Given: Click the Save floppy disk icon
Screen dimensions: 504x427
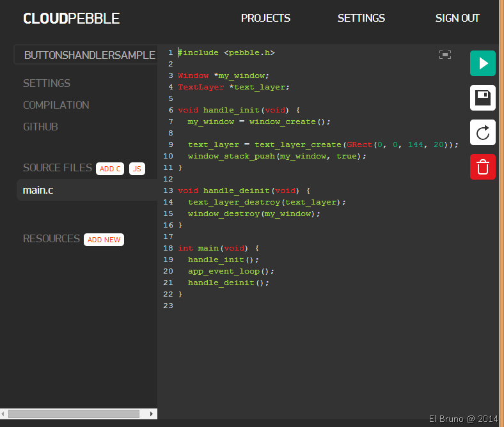Looking at the screenshot, I should tap(483, 98).
